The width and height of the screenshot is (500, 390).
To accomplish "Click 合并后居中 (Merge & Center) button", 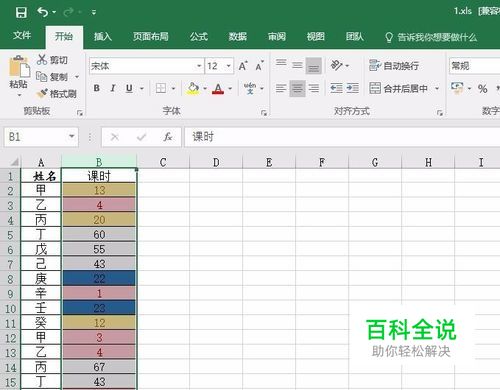I will (x=399, y=88).
